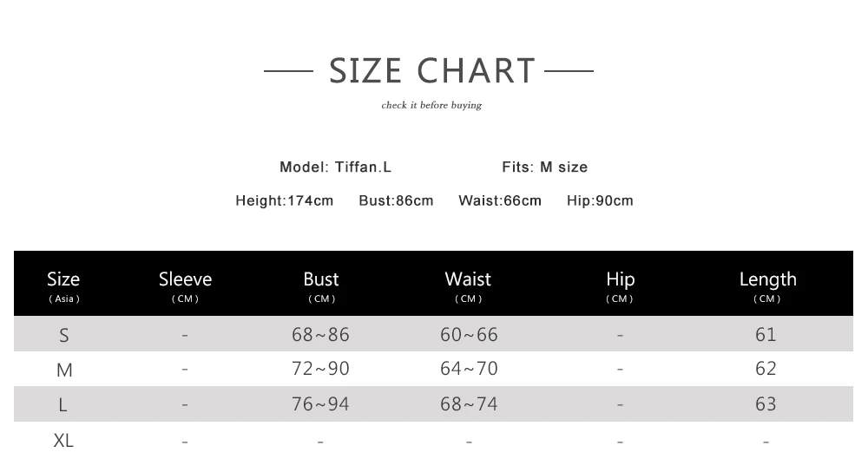Image resolution: width=868 pixels, height=459 pixels.
Task: Click the model's Height:174cm text
Action: click(284, 200)
